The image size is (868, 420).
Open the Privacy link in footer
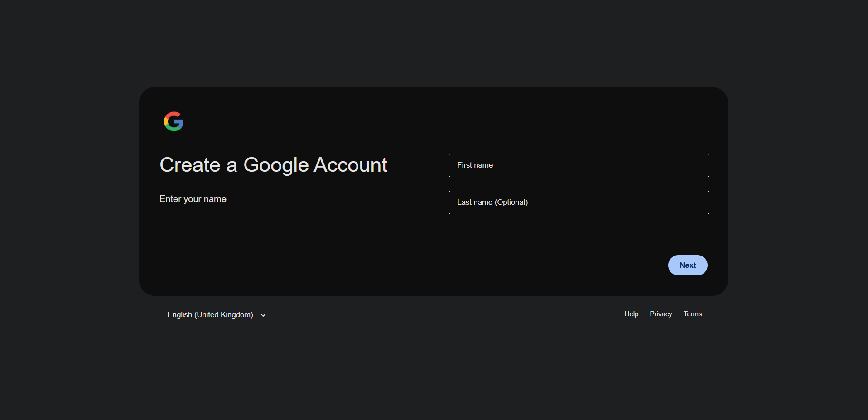(661, 314)
